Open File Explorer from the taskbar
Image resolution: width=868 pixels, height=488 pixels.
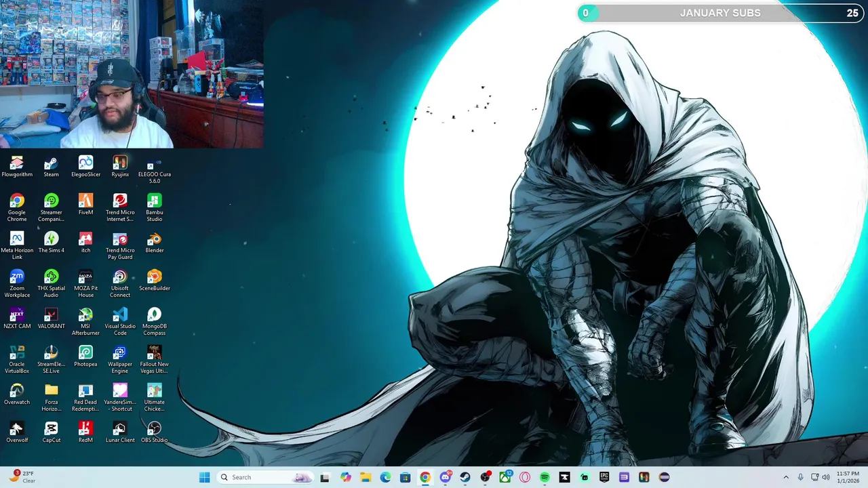366,477
